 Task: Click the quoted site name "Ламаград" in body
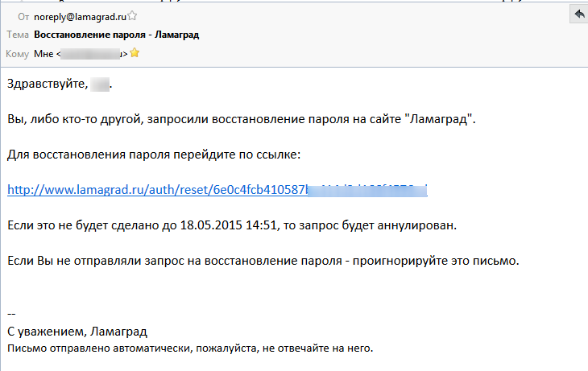pyautogui.click(x=438, y=119)
